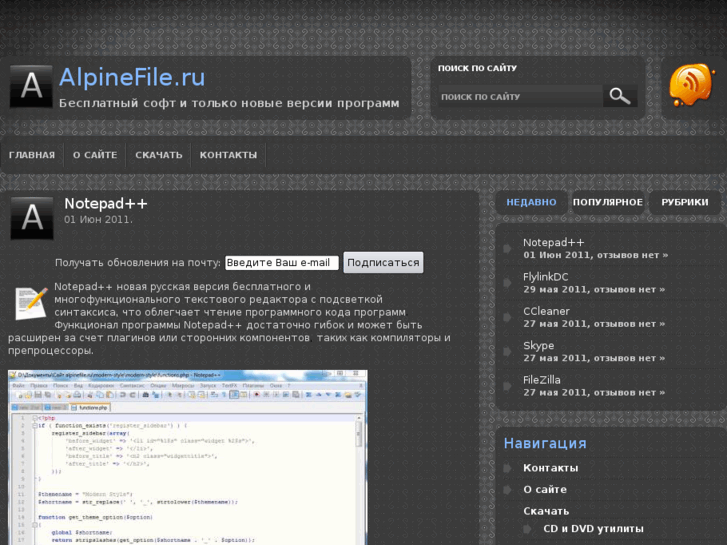Image resolution: width=727 pixels, height=545 pixels.
Task: Click arrow bullet beside CD и DVD утилиты
Action: pyautogui.click(x=528, y=529)
